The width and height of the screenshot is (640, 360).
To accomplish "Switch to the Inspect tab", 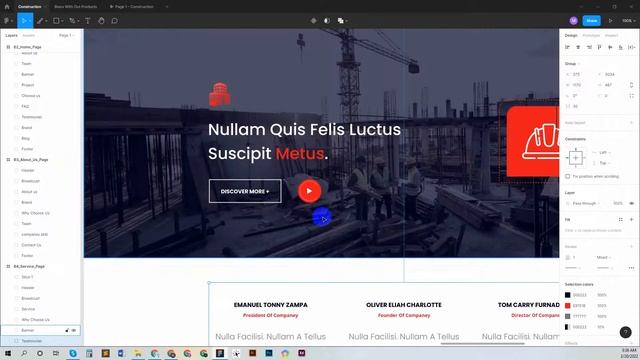I will coord(611,36).
